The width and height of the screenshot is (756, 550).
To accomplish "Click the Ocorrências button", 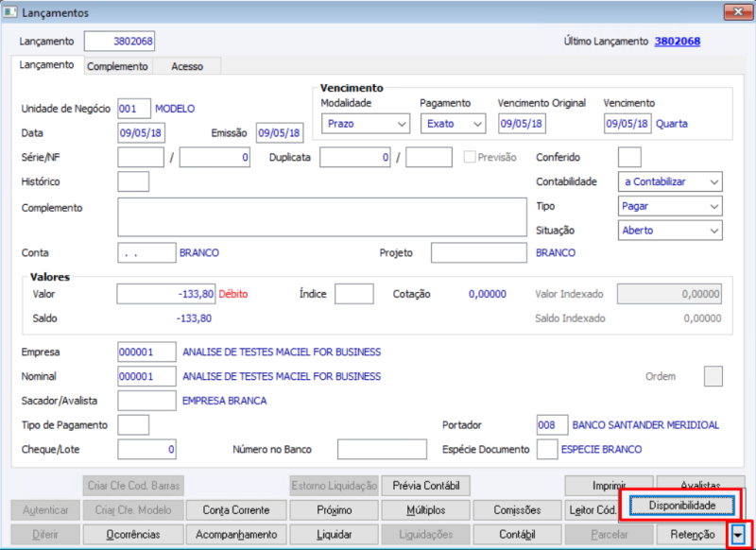I will pyautogui.click(x=133, y=534).
